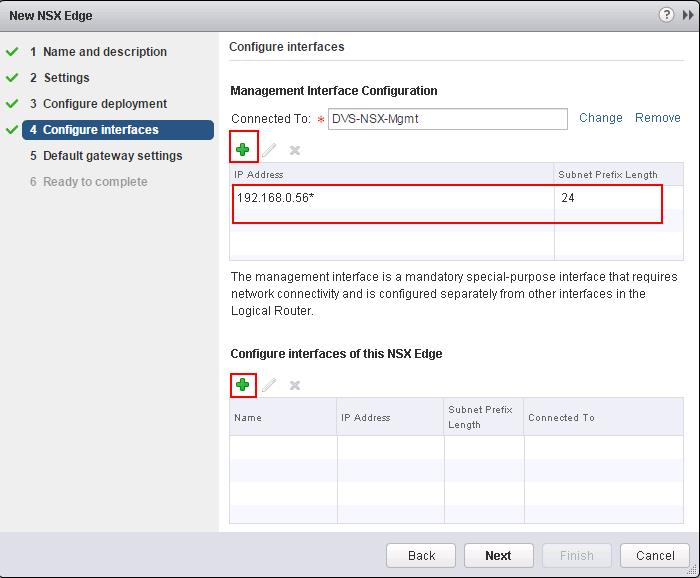Focus the Connected To DVS-NSX-Mgmt field

click(x=448, y=119)
